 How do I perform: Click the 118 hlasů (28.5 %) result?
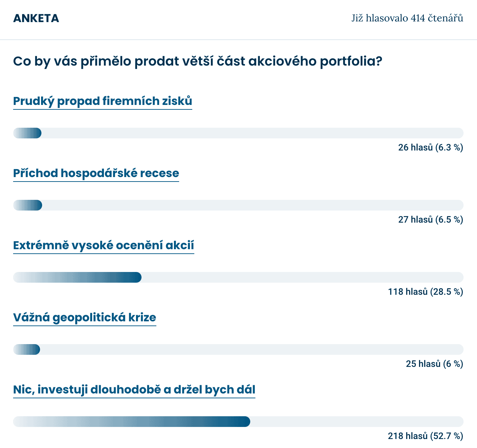coord(425,292)
